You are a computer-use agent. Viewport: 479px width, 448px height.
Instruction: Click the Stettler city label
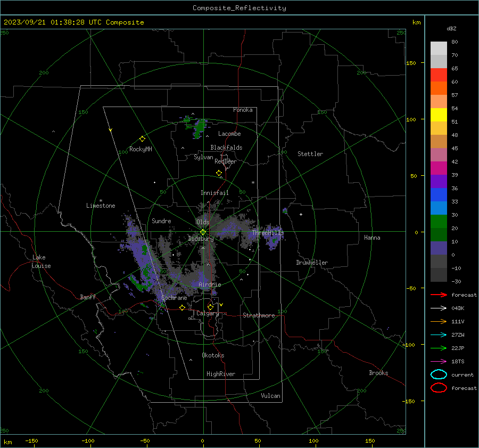point(310,154)
